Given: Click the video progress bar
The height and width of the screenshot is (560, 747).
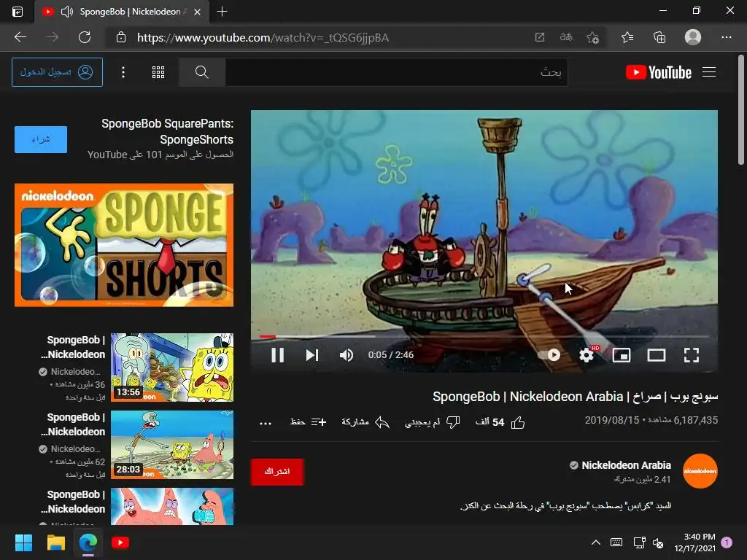Looking at the screenshot, I should coord(484,336).
